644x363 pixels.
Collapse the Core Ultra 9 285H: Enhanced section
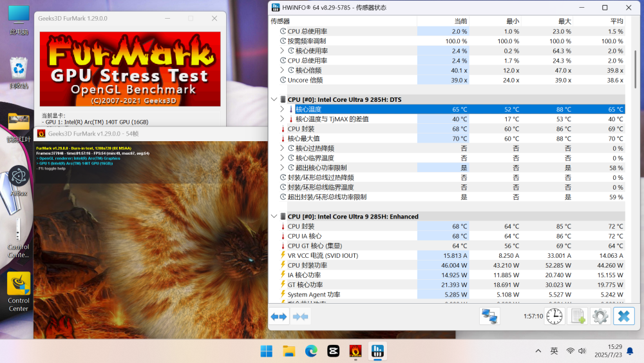pyautogui.click(x=274, y=216)
